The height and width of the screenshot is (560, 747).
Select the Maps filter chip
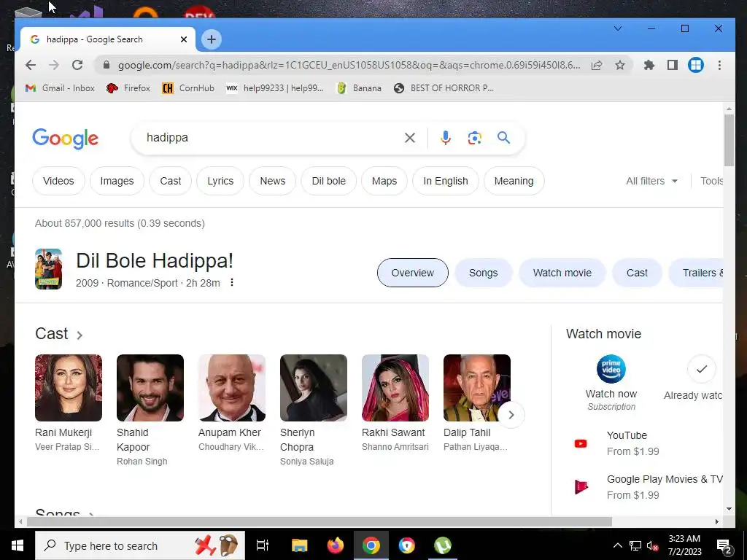[384, 181]
